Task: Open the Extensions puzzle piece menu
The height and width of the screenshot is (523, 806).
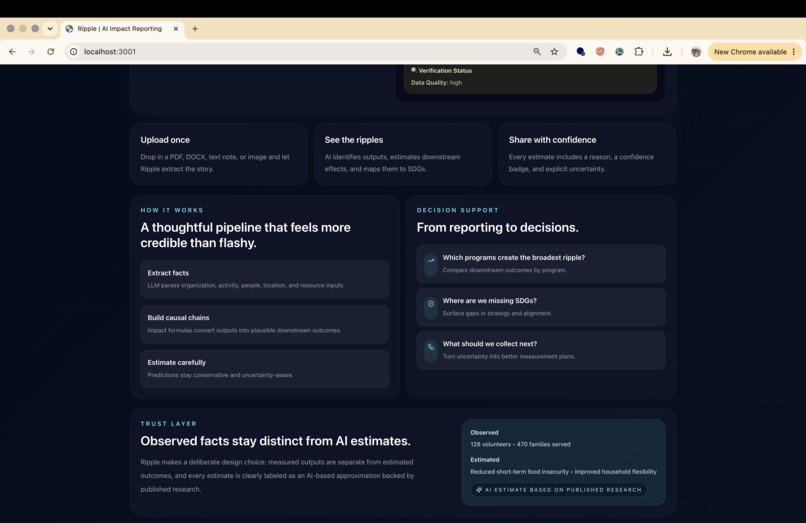Action: [638, 51]
